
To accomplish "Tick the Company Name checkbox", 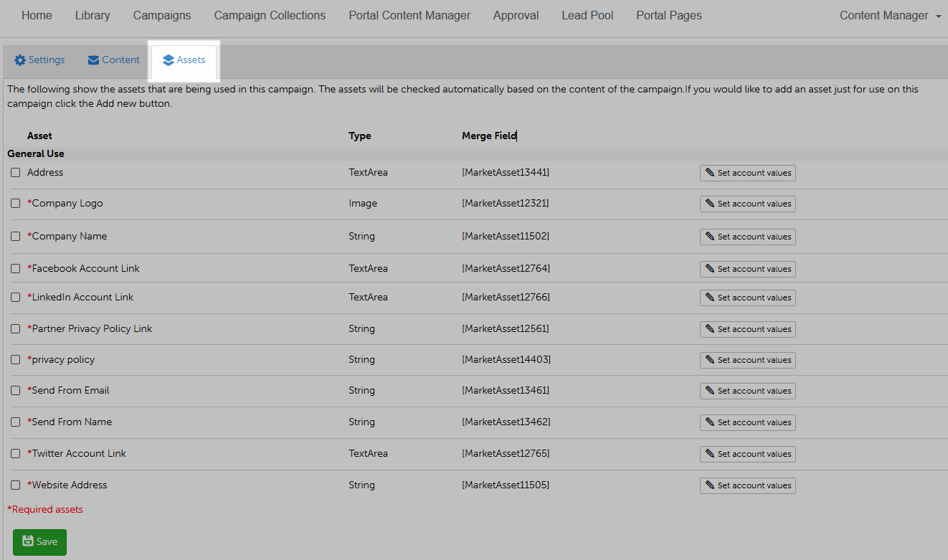I will click(16, 237).
